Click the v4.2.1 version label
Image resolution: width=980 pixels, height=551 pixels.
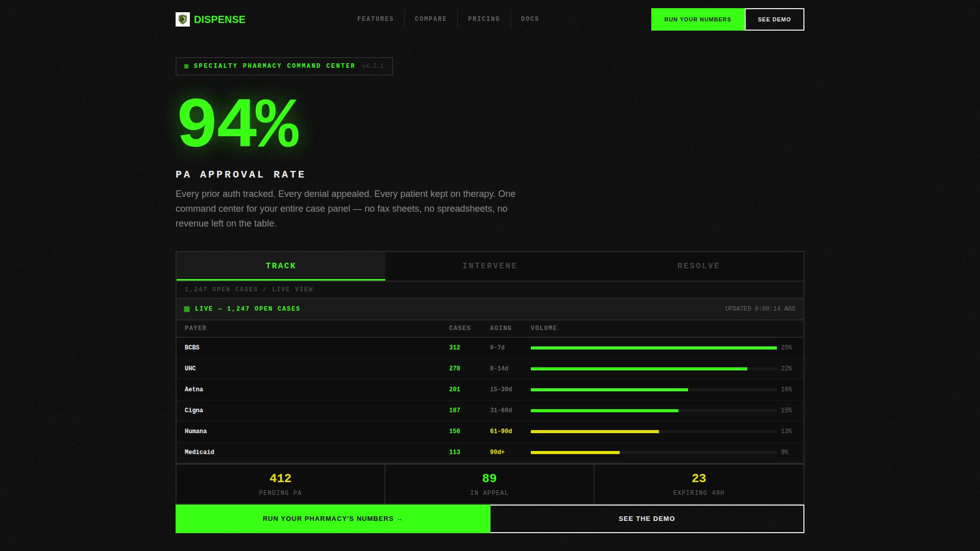(x=373, y=66)
